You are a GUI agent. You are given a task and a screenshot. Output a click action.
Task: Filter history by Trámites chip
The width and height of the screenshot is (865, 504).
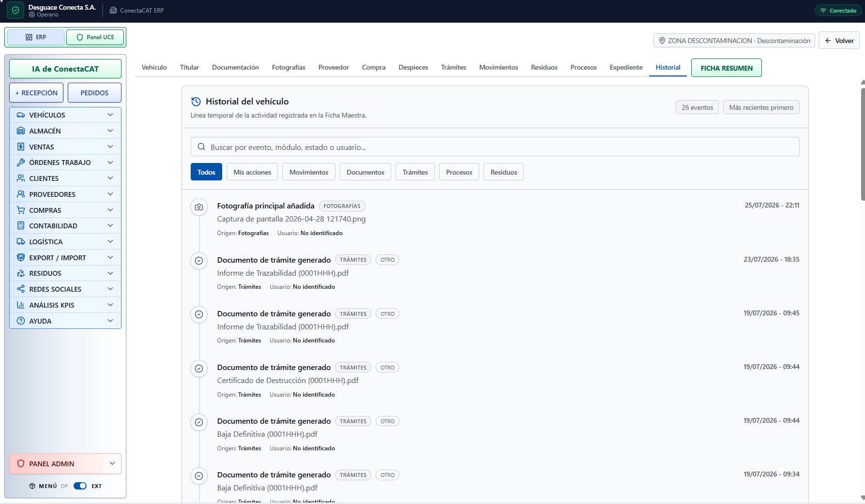pos(415,172)
